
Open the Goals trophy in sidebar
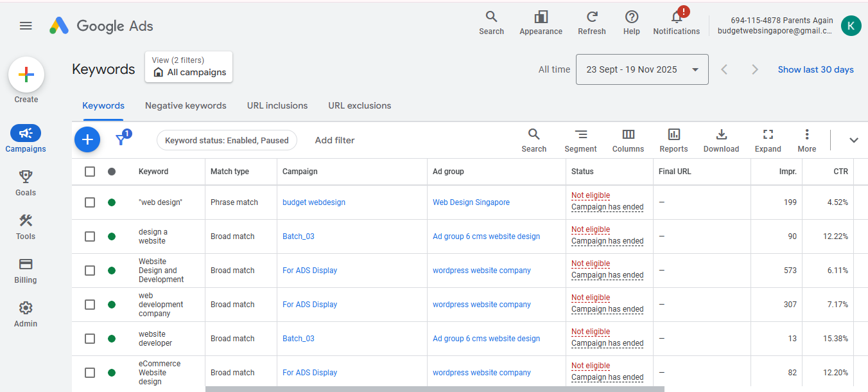pos(26,177)
